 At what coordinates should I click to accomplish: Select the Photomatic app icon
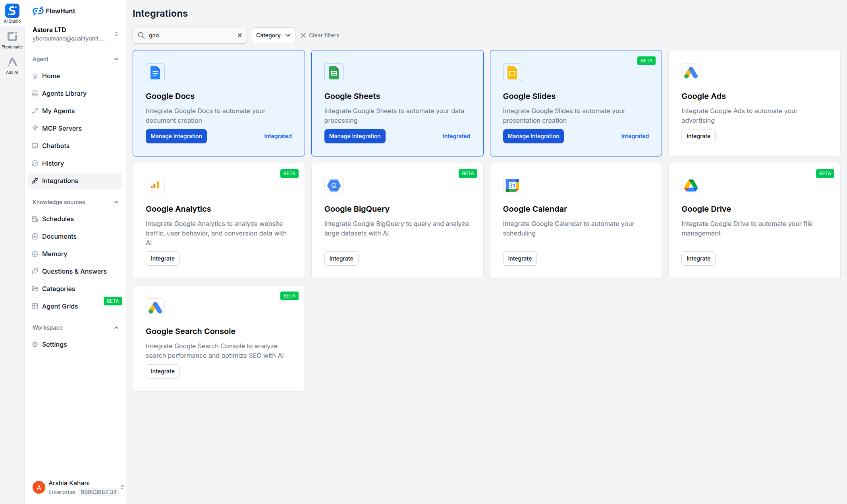(x=12, y=38)
